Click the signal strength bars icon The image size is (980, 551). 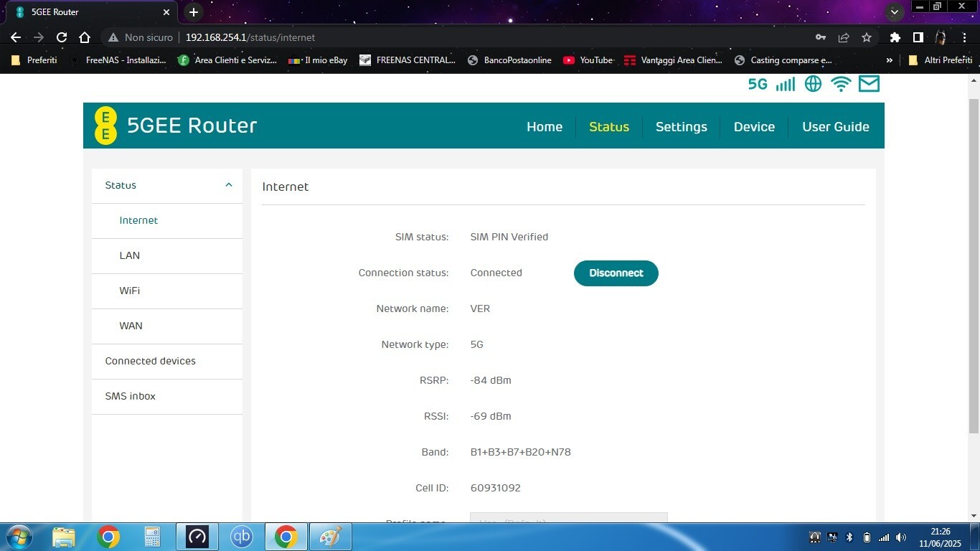pos(785,84)
